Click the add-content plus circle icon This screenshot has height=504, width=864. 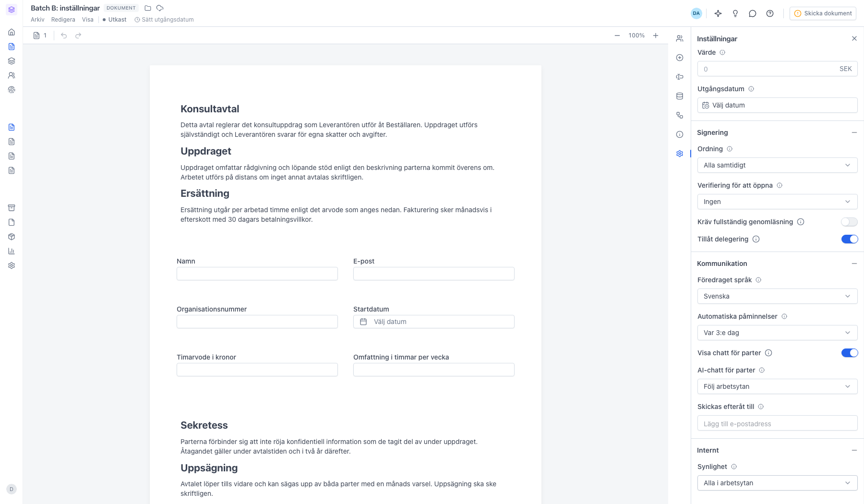pos(680,58)
